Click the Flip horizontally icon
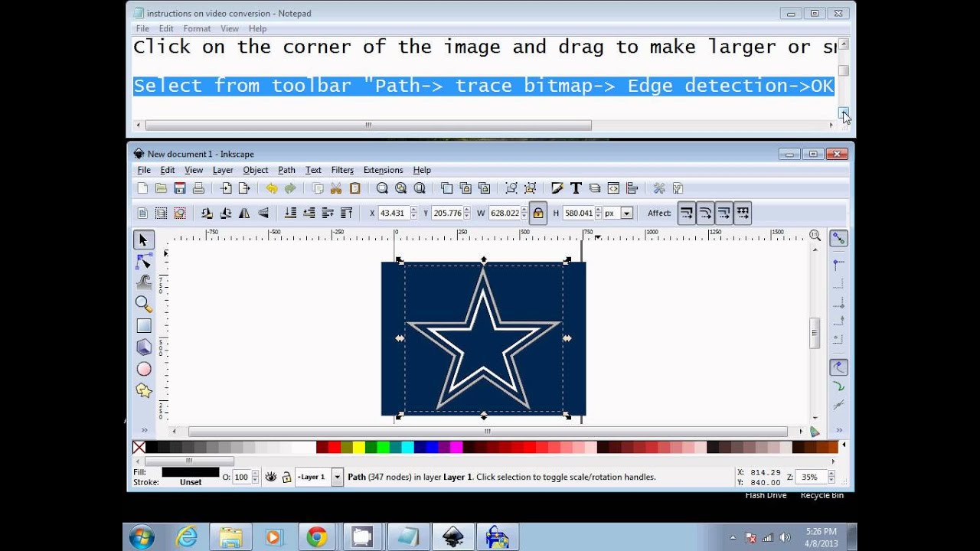 pos(244,214)
